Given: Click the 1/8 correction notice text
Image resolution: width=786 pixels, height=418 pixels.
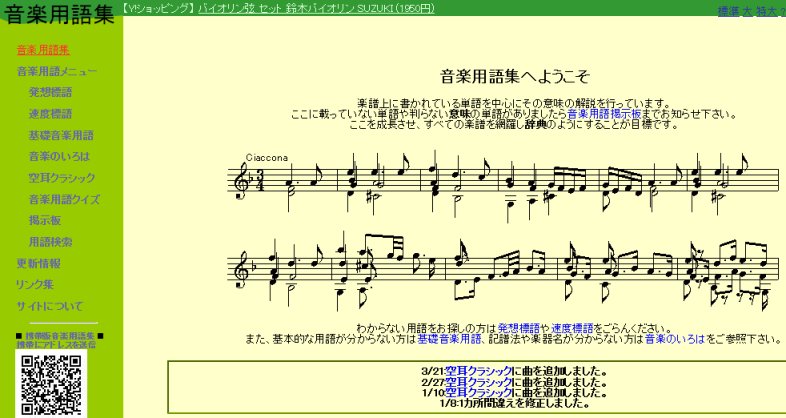Looking at the screenshot, I should pyautogui.click(x=514, y=403).
